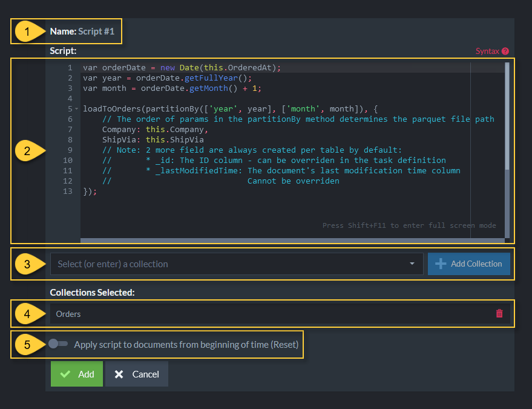
Task: Cancel the script editing
Action: coord(137,374)
